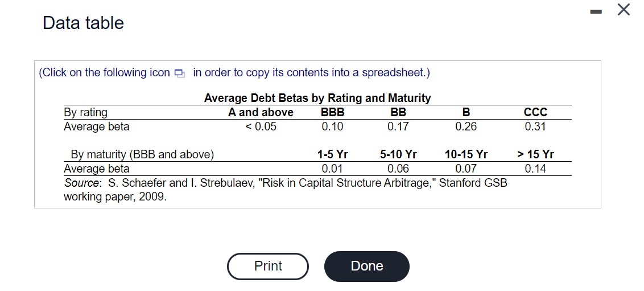Click the CCC rating column header
This screenshot has width=644, height=291.
[x=535, y=112]
